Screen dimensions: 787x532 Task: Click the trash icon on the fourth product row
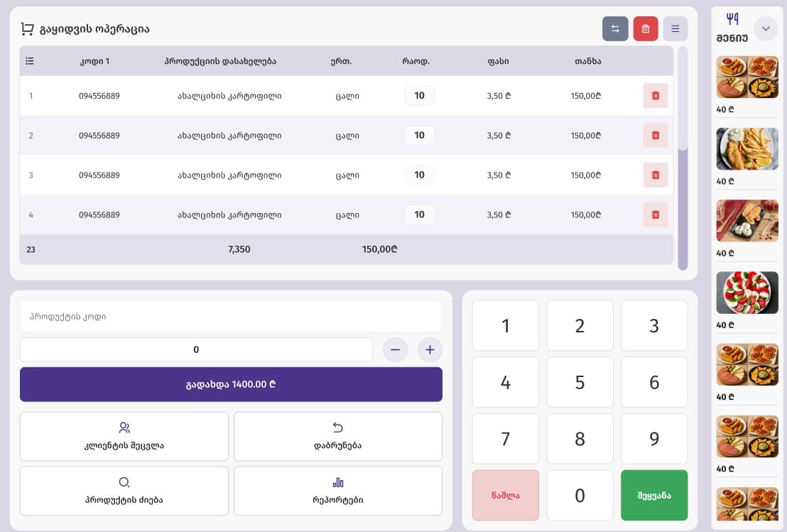click(655, 214)
